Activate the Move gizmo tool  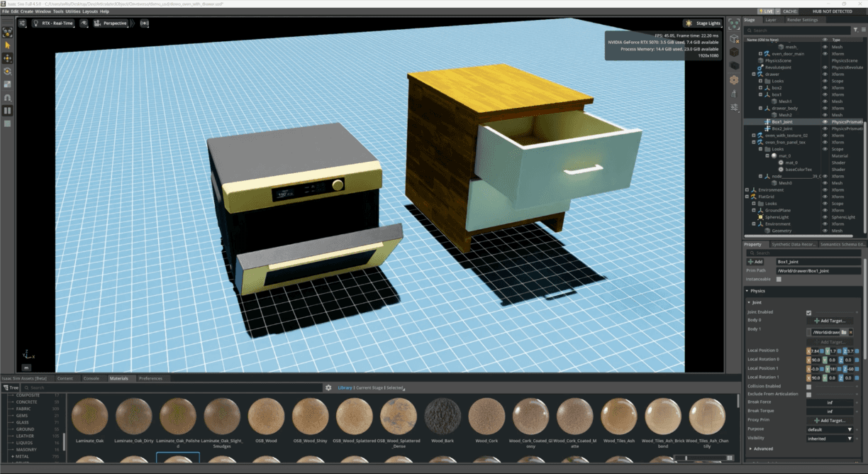click(8, 58)
